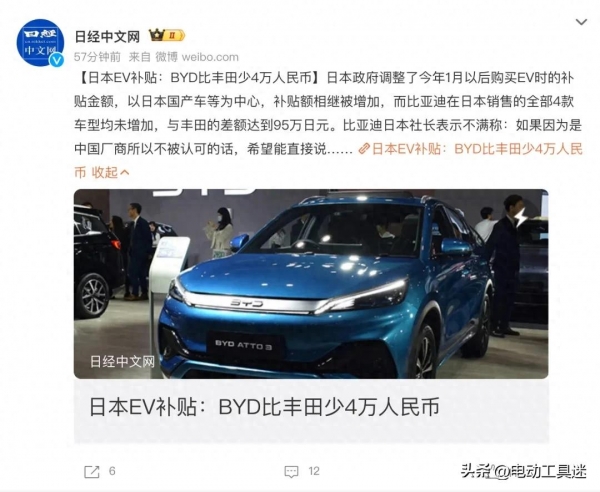Screen dimensions: 600x492
Task: Open the post options chevron menu
Action: coord(581,22)
